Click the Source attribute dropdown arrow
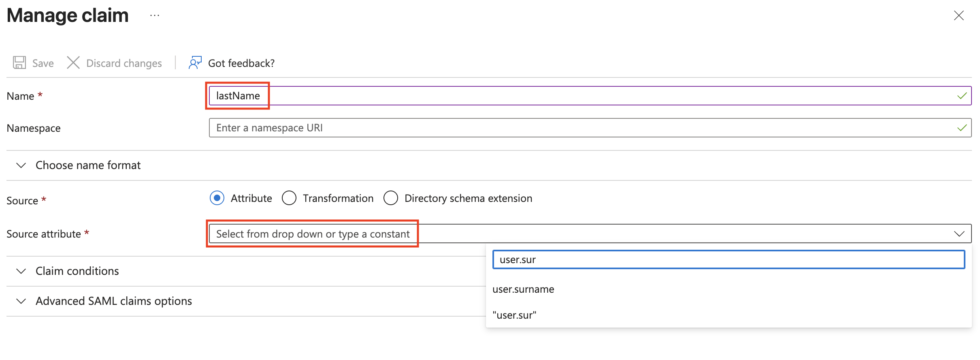 (x=959, y=234)
